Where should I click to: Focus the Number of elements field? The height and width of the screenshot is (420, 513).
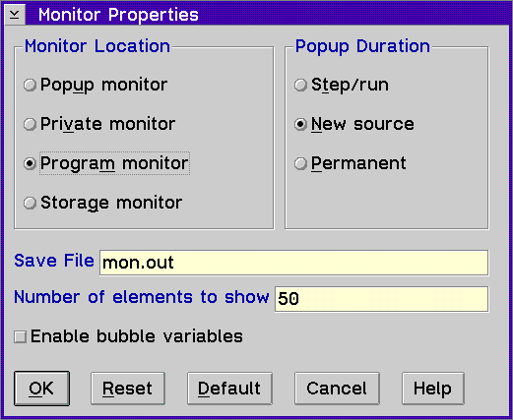click(x=381, y=299)
